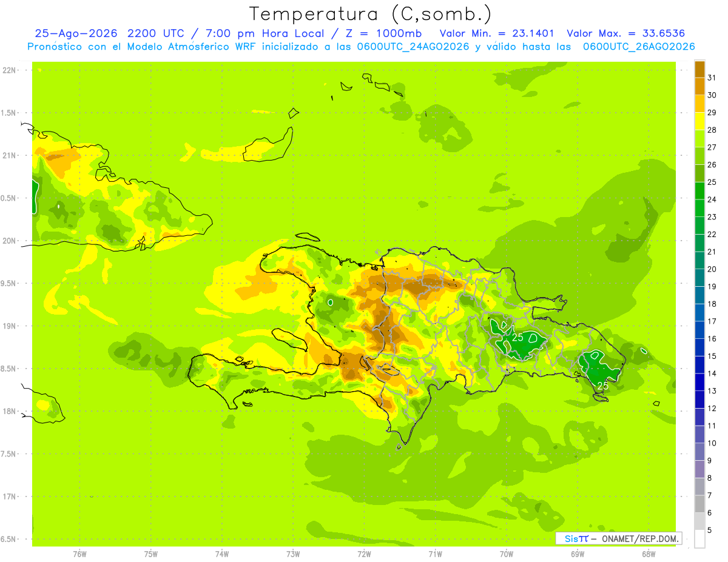Click the legend value '28'
728x562 pixels.
(712, 130)
